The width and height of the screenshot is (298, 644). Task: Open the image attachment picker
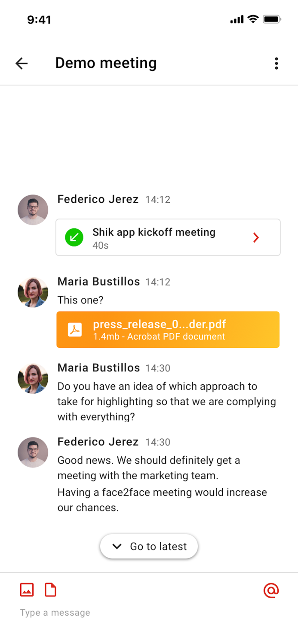pos(26,589)
